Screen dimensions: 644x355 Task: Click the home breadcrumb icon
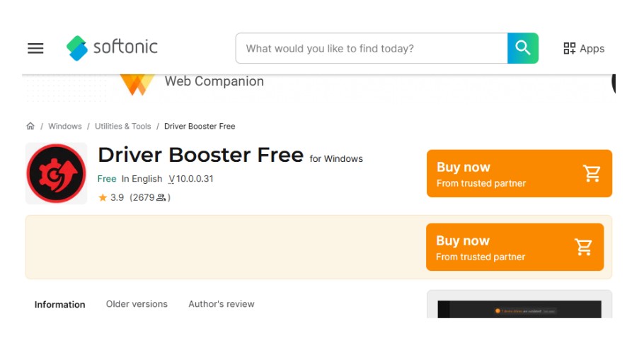tap(30, 127)
